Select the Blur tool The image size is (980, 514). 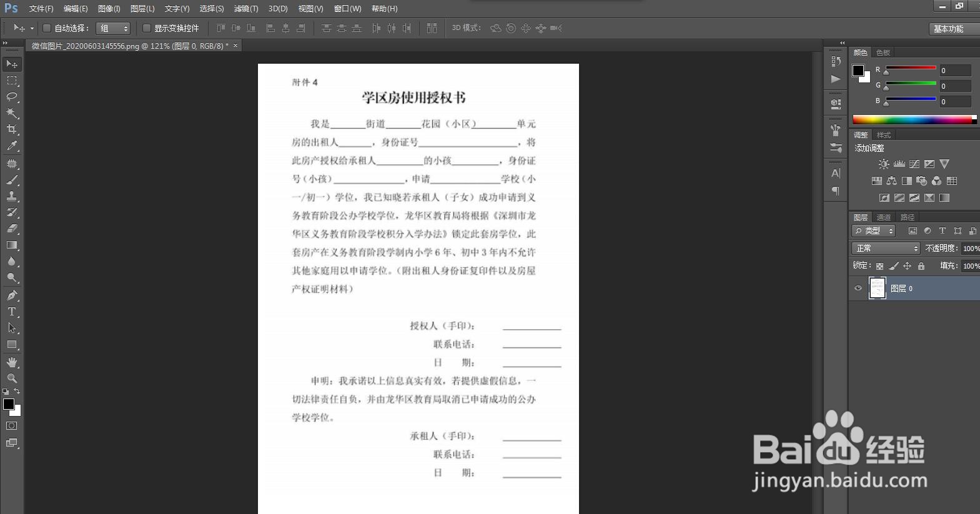12,261
